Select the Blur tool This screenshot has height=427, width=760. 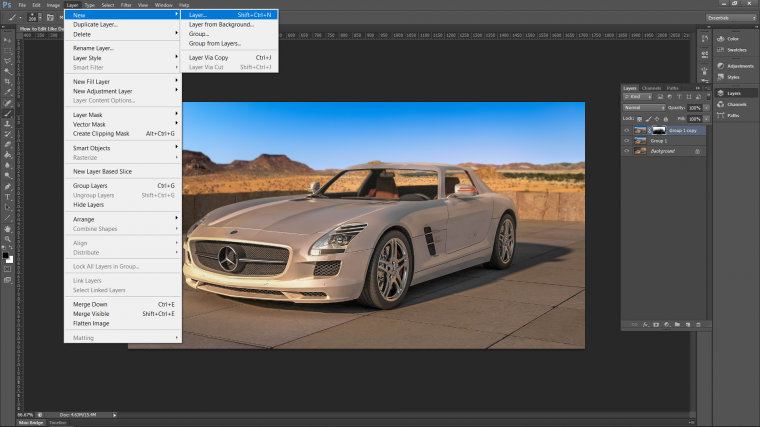[7, 165]
